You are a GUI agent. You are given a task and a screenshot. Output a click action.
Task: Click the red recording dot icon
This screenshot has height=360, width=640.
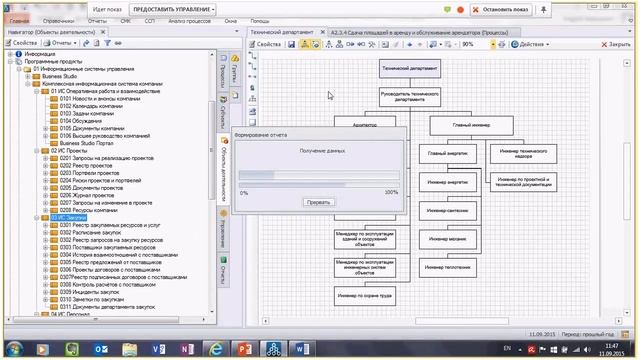[x=460, y=9]
